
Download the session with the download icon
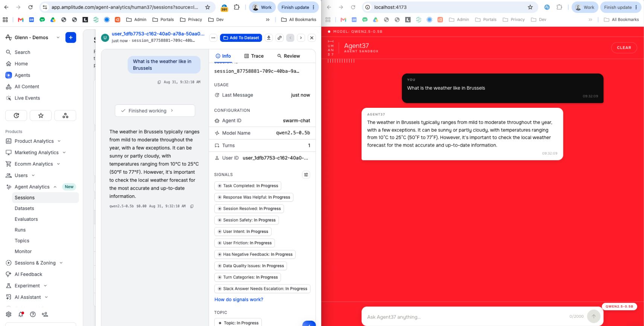tap(269, 38)
